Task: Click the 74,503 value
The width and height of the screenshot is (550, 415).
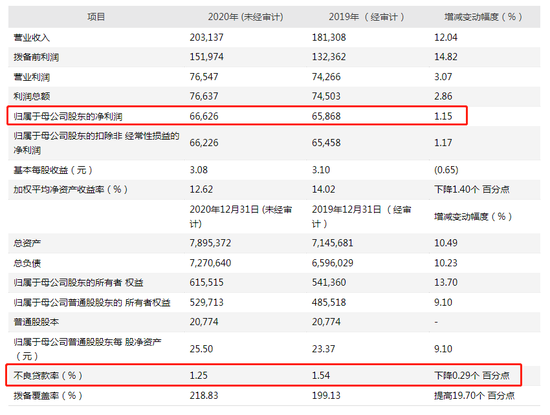Action: [x=326, y=96]
